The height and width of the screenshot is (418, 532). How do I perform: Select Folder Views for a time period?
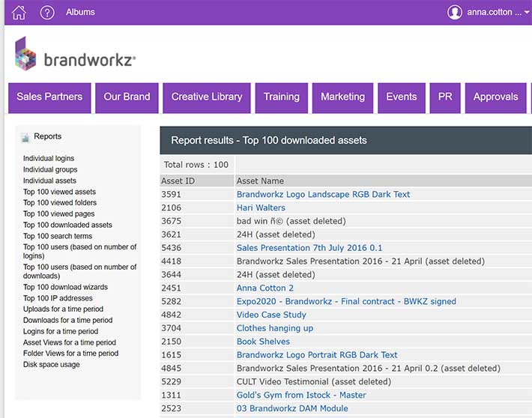pos(70,354)
